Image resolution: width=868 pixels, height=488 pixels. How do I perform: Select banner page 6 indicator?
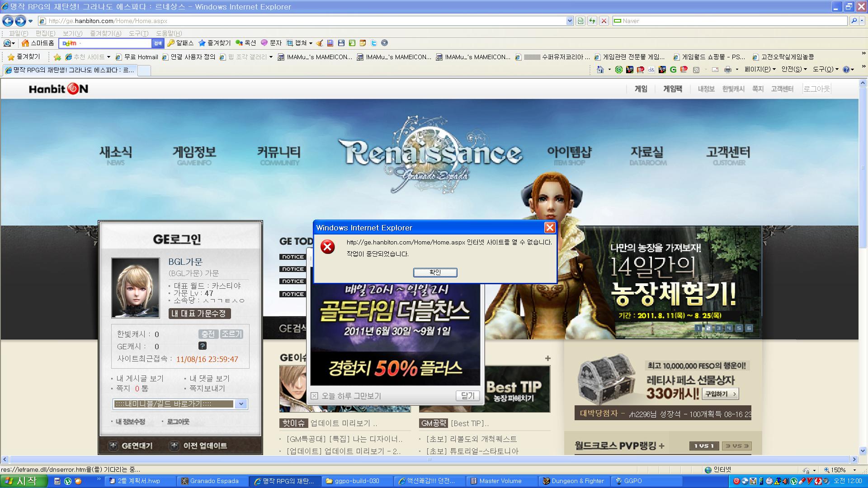749,328
